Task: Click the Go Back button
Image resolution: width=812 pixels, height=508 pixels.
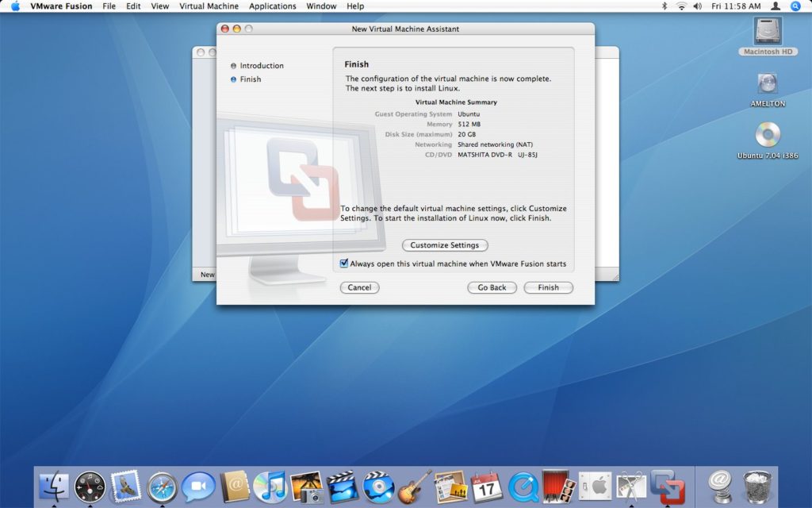Action: [492, 287]
